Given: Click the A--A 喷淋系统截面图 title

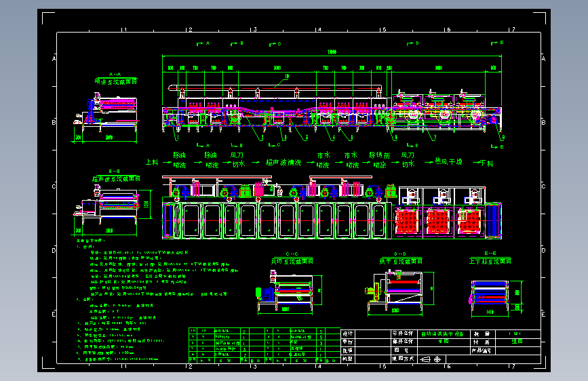Looking at the screenshot, I should (115, 79).
